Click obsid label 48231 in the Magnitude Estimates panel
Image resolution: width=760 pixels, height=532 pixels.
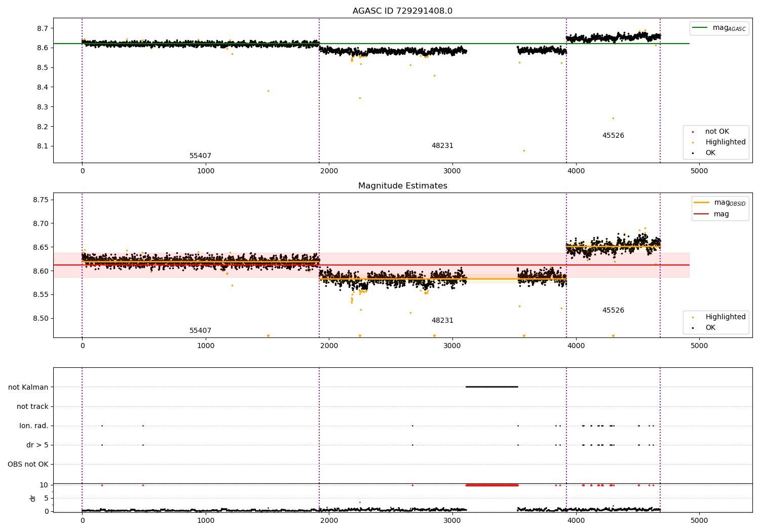click(442, 321)
